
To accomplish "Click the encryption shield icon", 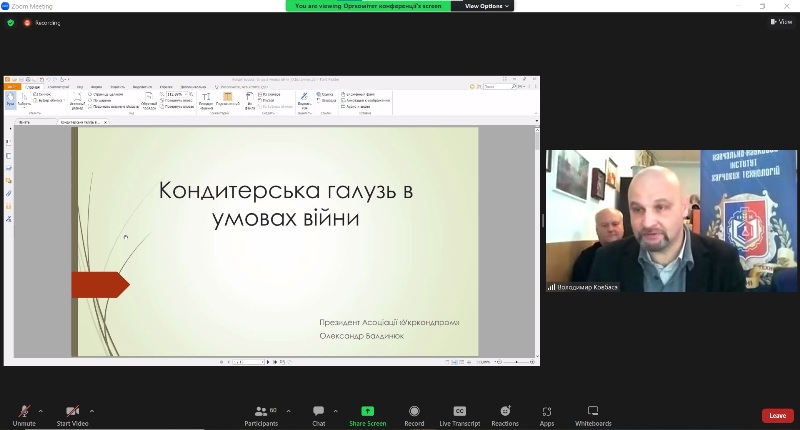I will [x=11, y=22].
